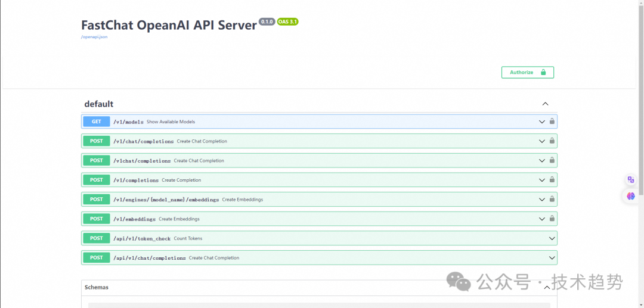Click 'Create Completion' description text

pyautogui.click(x=181, y=180)
